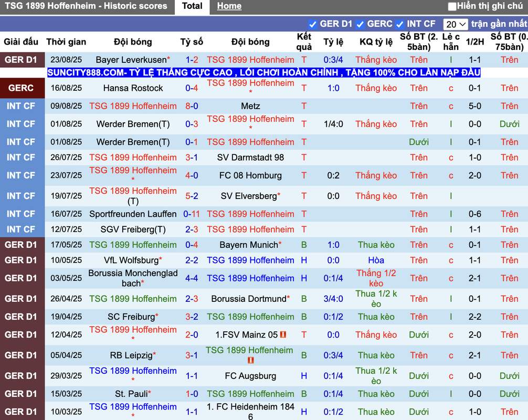The height and width of the screenshot is (420, 528).
Task: Click the 1-2 score of Leverkusen match
Action: click(x=192, y=60)
